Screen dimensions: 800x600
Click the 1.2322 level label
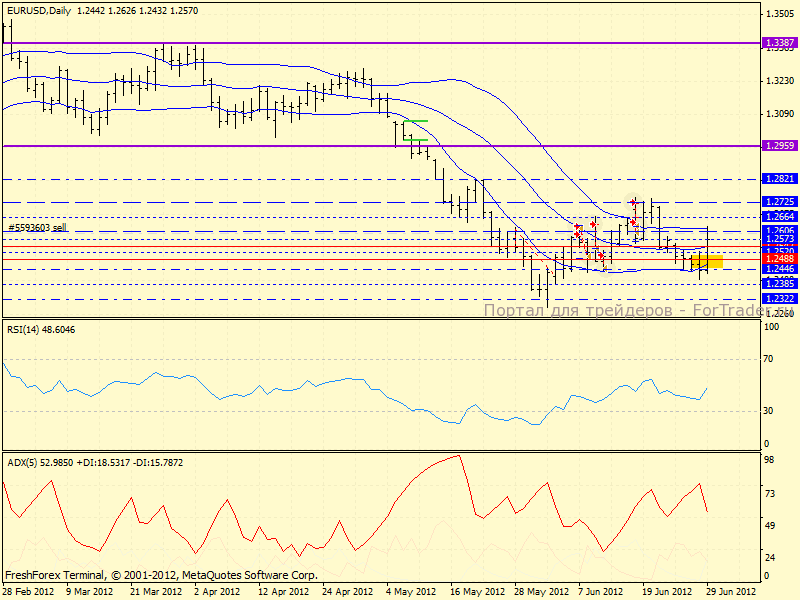(778, 299)
